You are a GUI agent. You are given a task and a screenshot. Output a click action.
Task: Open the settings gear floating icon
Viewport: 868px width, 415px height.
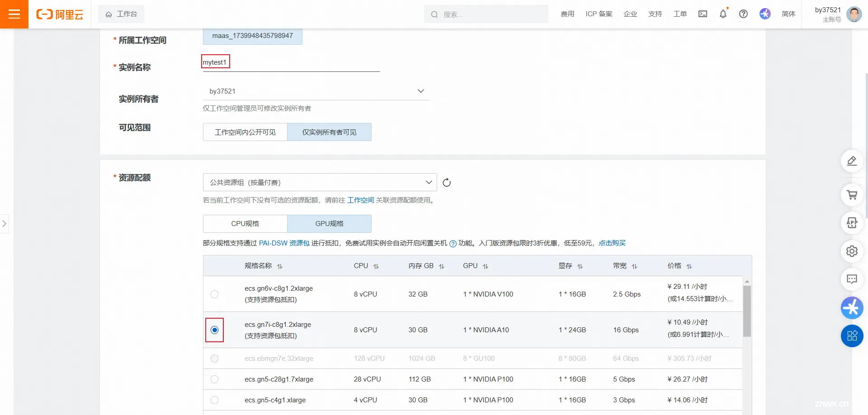point(852,251)
